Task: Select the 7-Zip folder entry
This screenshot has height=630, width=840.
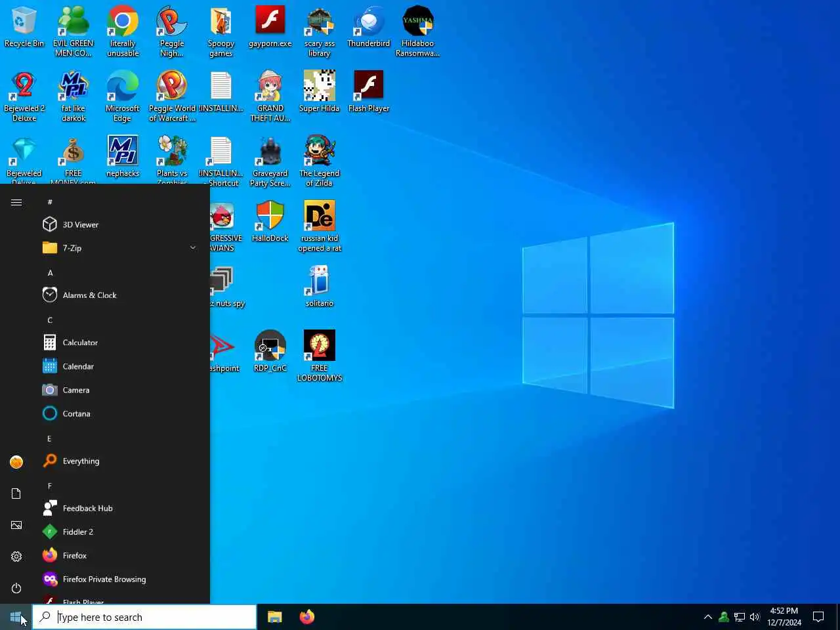Action: (121, 248)
